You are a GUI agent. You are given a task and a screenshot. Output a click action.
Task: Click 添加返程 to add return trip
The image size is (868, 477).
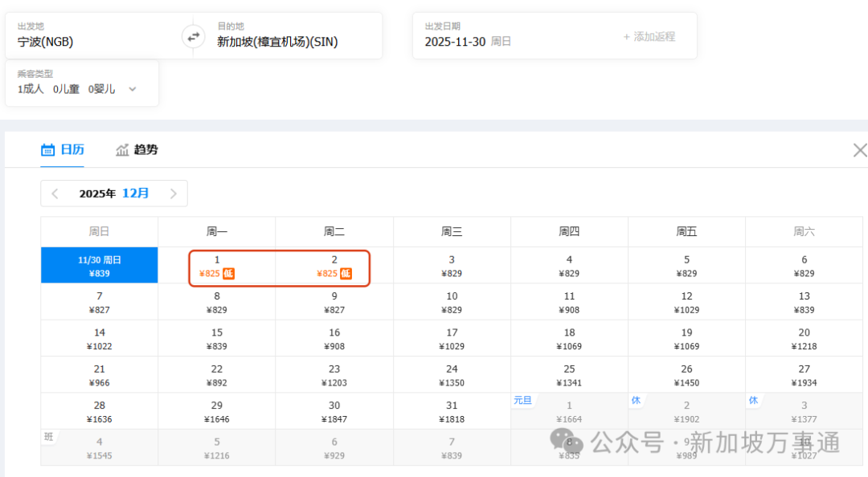pyautogui.click(x=649, y=36)
